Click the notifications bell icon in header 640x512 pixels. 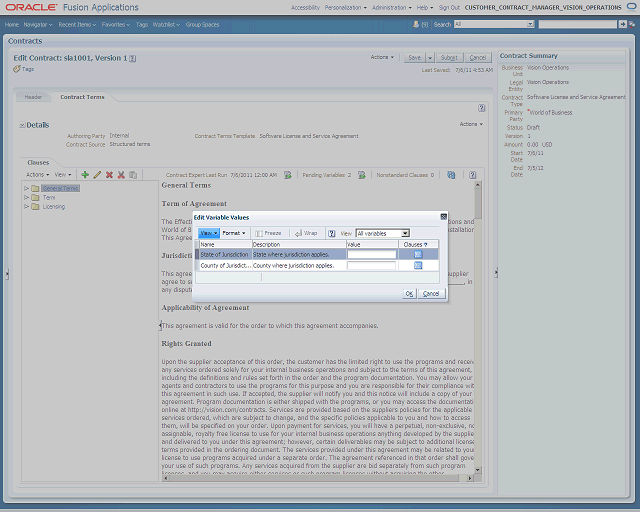tap(416, 24)
